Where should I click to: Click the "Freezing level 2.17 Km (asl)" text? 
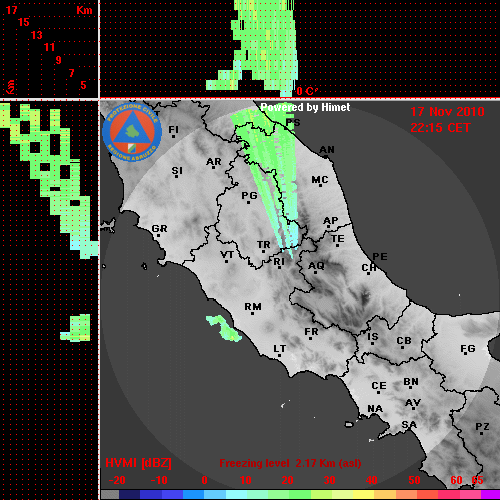(290, 463)
